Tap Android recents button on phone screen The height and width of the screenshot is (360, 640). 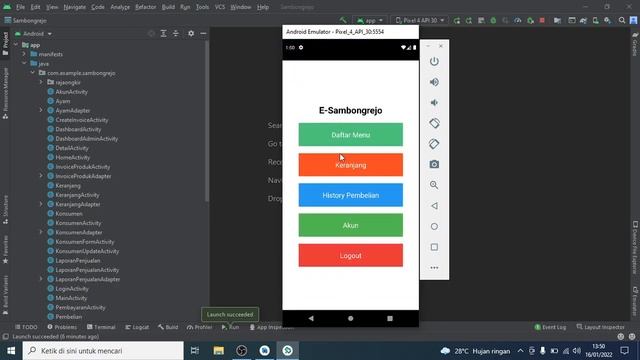[x=390, y=318]
